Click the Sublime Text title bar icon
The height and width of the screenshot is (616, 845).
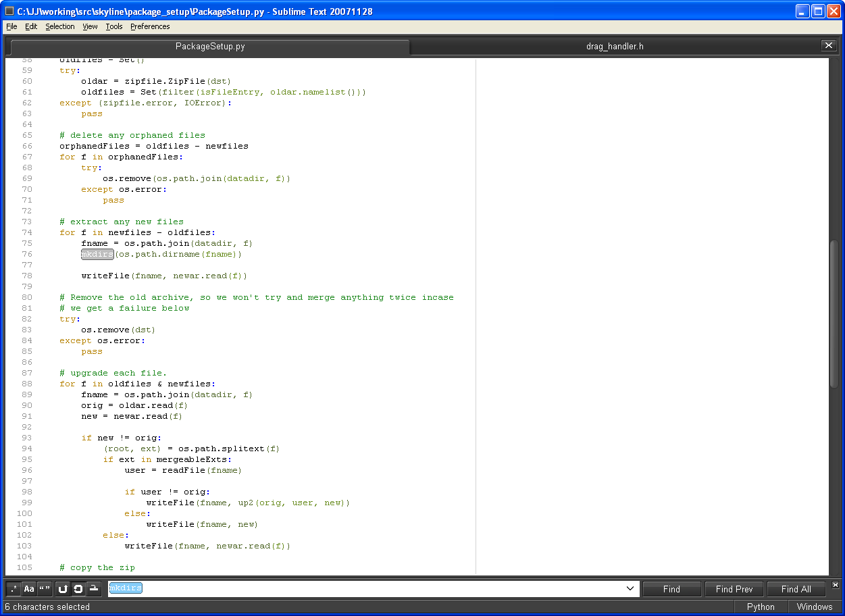click(x=9, y=11)
